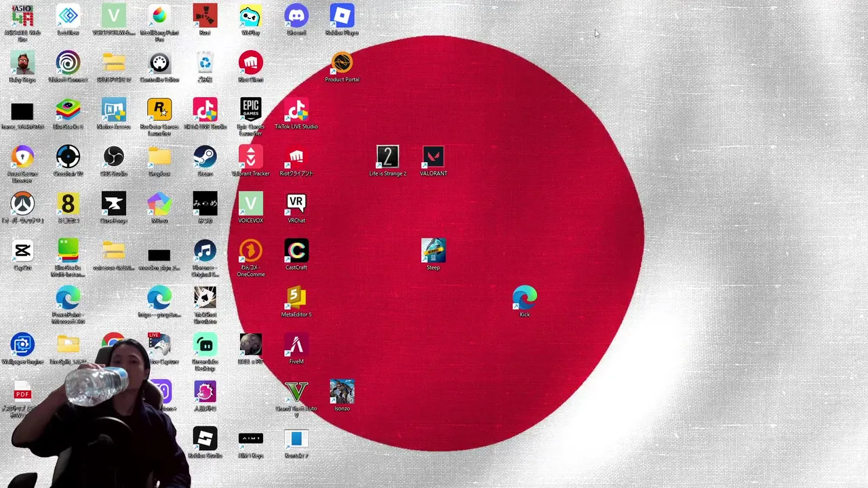
Task: Open the Roblox Studio shortcut
Action: (x=205, y=439)
